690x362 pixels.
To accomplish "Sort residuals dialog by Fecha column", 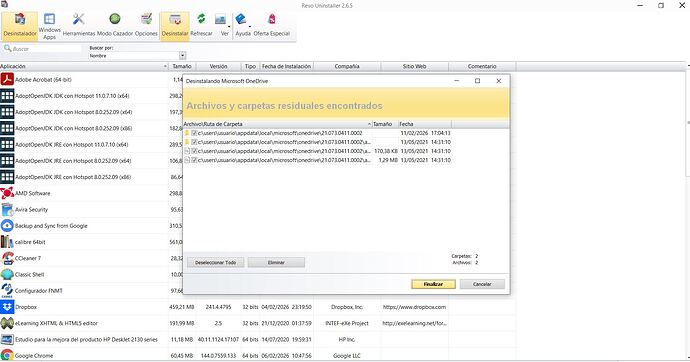I will 425,124.
